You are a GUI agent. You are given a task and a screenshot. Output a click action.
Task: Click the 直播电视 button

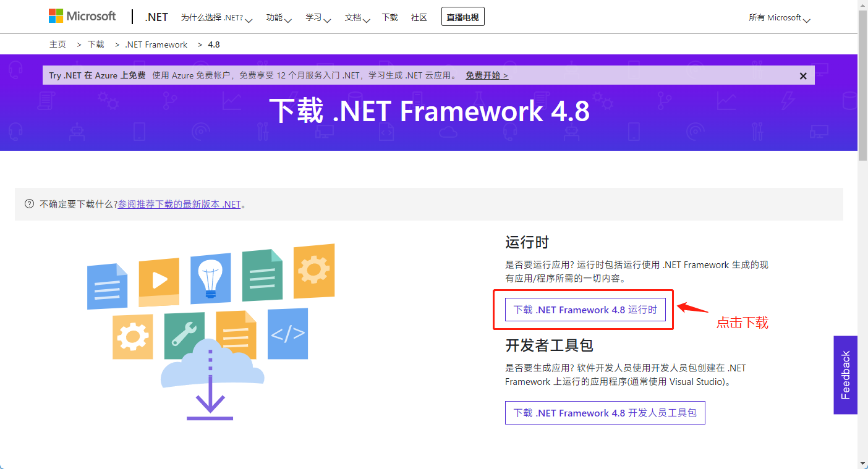462,17
